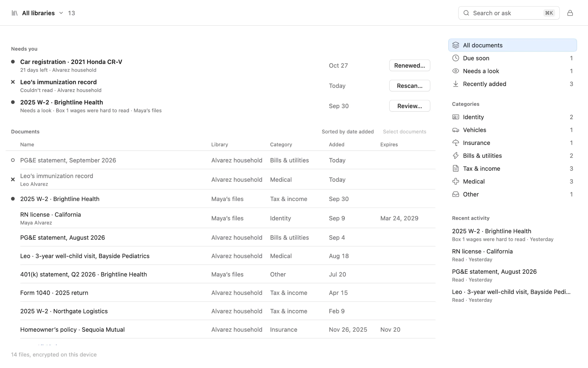This screenshot has width=588, height=368.
Task: Click the car icon for Vehicles
Action: (455, 130)
